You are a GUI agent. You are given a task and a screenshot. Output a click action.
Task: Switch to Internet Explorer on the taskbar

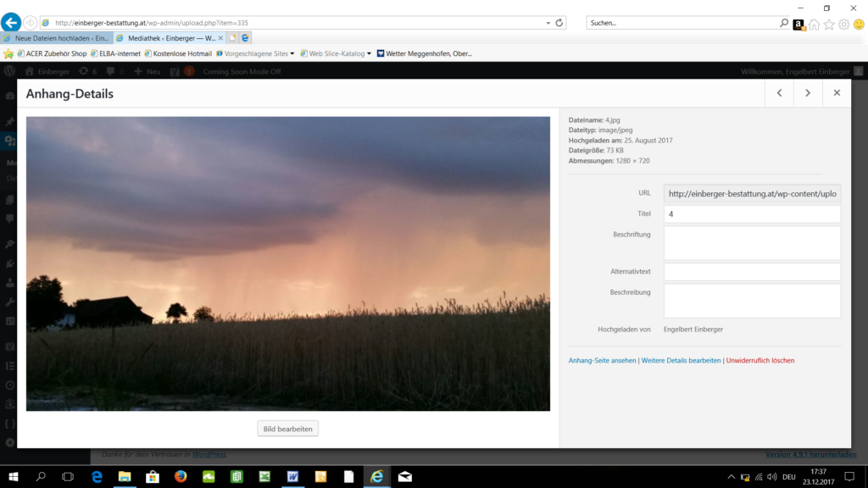377,476
